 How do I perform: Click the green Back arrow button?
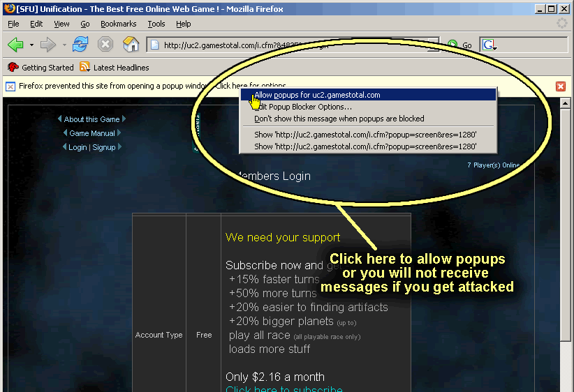pos(15,45)
